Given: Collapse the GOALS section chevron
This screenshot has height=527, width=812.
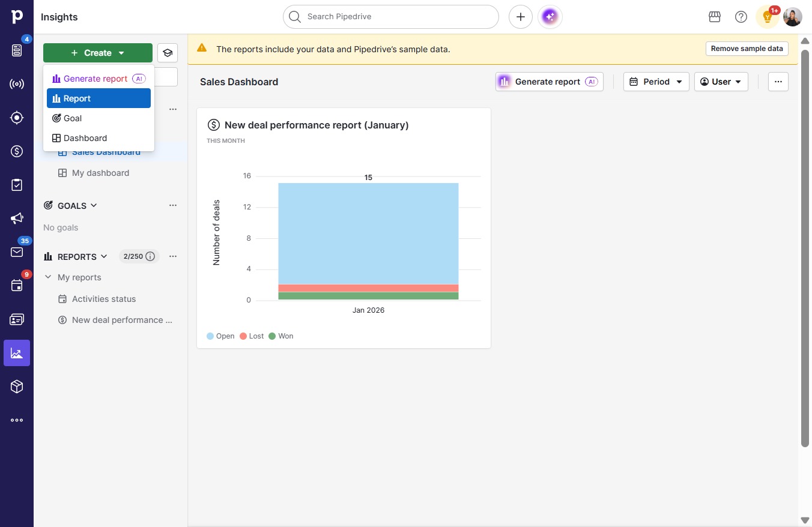Looking at the screenshot, I should (94, 205).
